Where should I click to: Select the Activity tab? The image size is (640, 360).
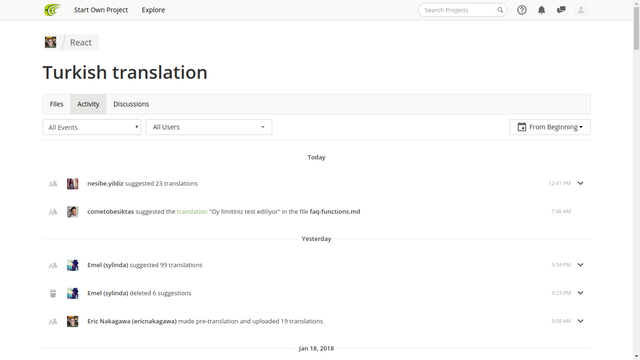tap(88, 104)
